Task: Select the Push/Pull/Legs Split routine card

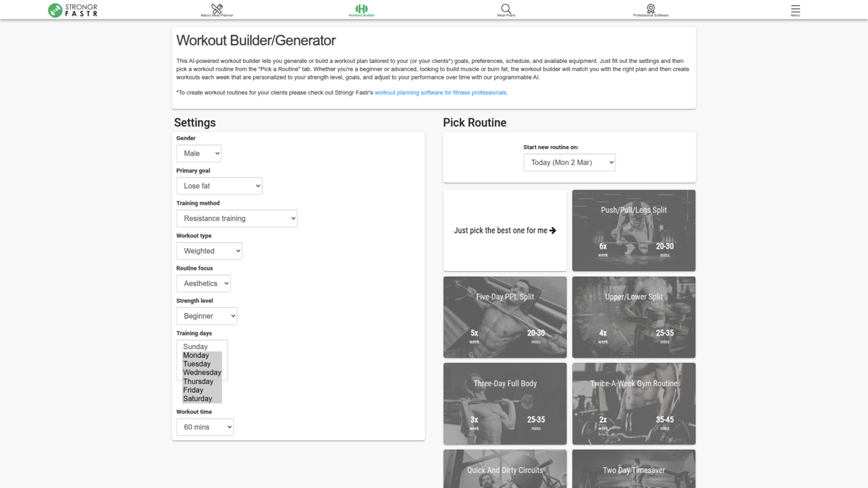Action: tap(633, 230)
